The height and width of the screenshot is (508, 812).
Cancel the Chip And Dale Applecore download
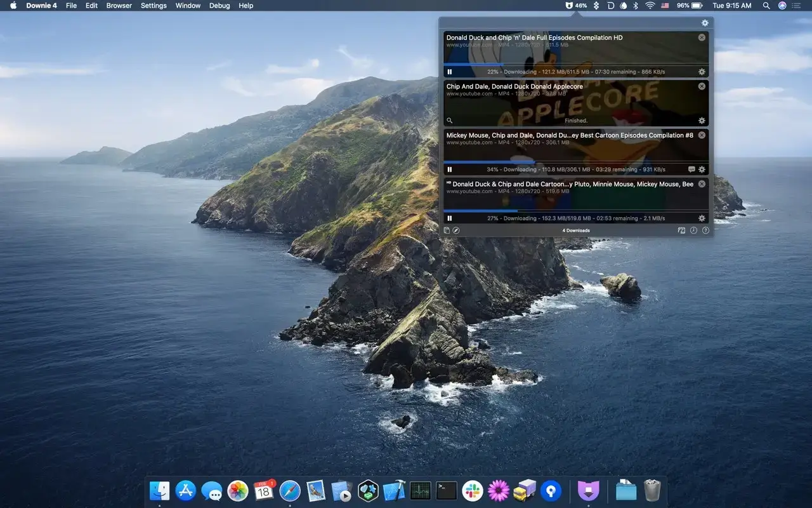tap(701, 86)
